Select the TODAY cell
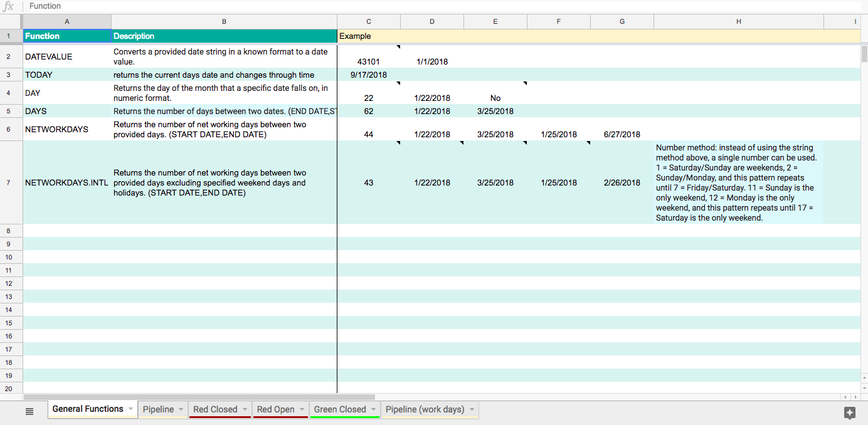This screenshot has width=868, height=425. tap(67, 75)
